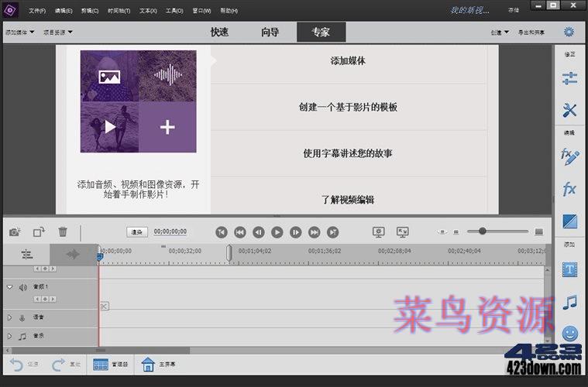
Task: Open the Adjustments sliders panel icon
Action: click(x=569, y=78)
